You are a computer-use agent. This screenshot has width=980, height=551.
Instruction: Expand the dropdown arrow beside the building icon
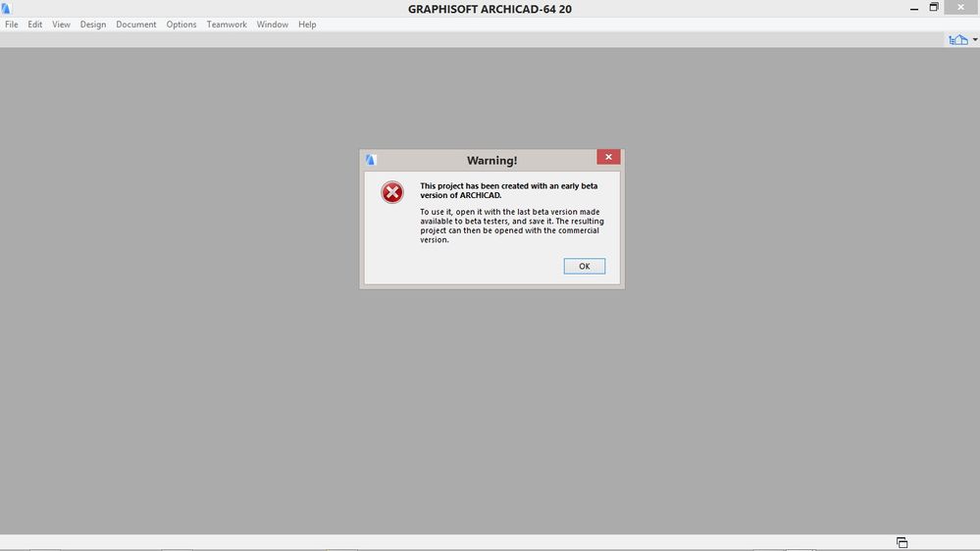click(975, 40)
